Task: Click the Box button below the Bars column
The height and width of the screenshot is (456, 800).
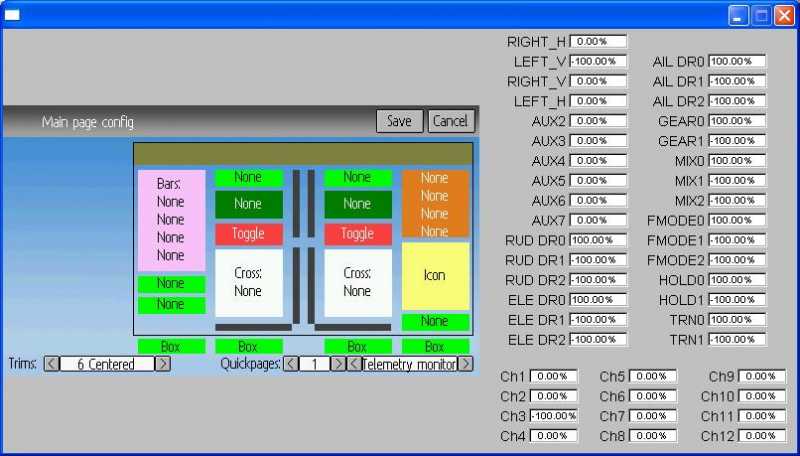Action: 171,346
